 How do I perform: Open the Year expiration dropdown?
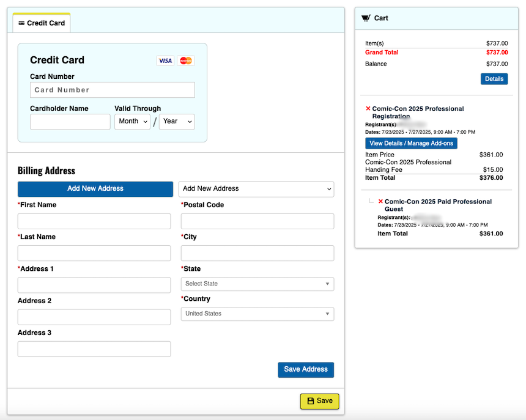pos(177,122)
